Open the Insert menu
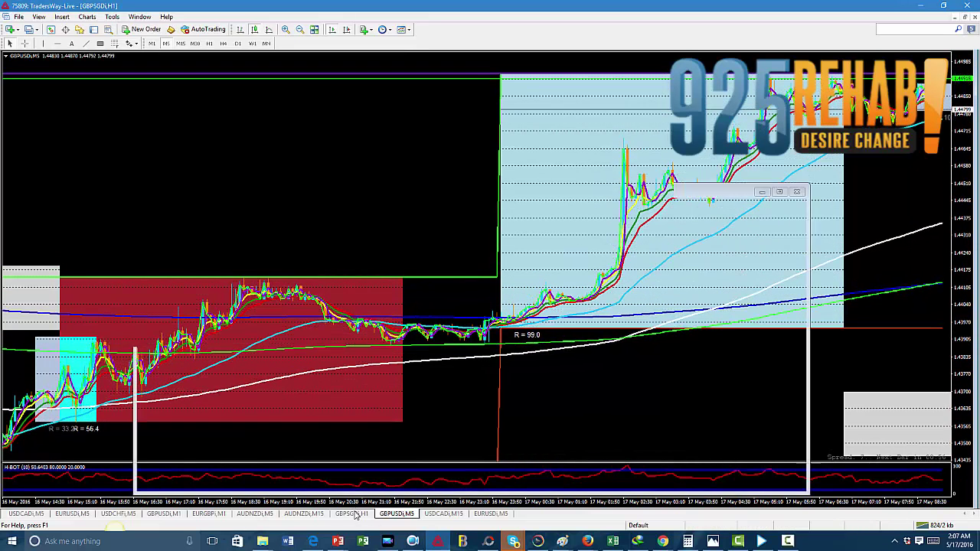This screenshot has height=551, width=980. [62, 17]
